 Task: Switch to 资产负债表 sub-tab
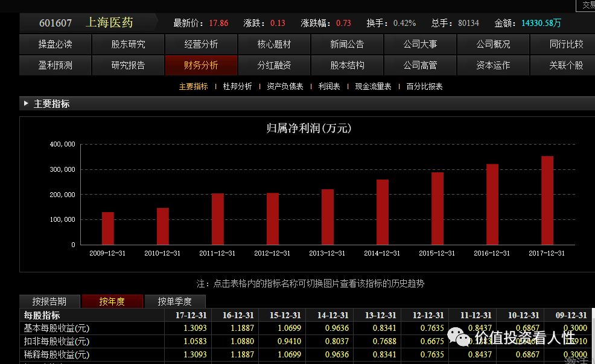285,86
